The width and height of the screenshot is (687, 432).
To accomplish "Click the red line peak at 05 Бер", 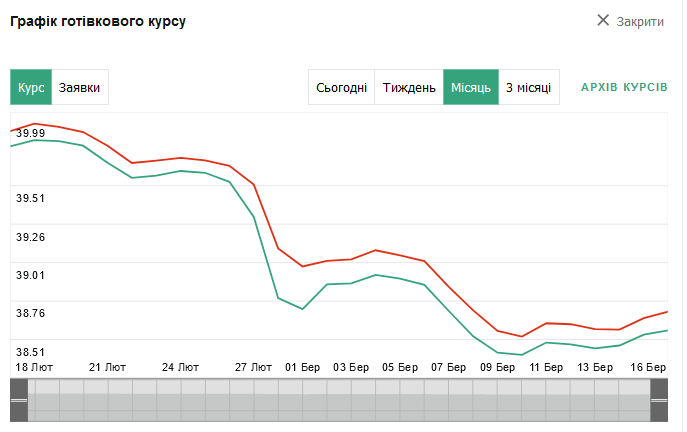I will coord(375,250).
